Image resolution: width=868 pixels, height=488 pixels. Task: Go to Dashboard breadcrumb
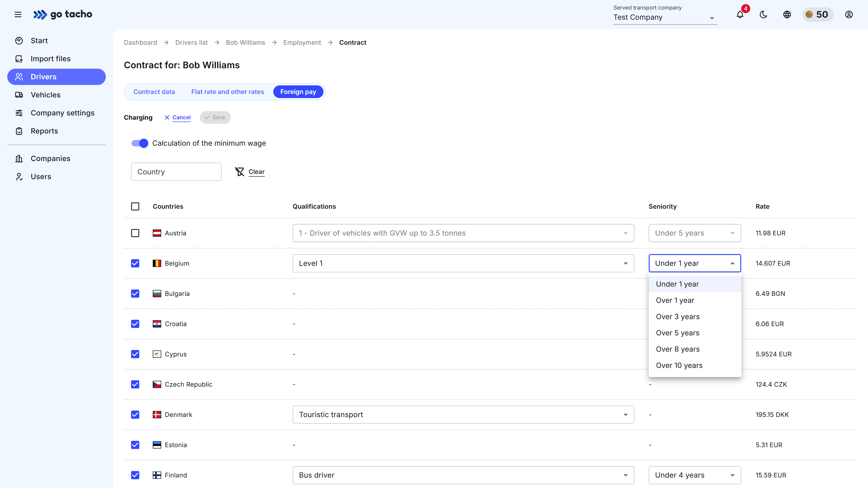coord(141,43)
